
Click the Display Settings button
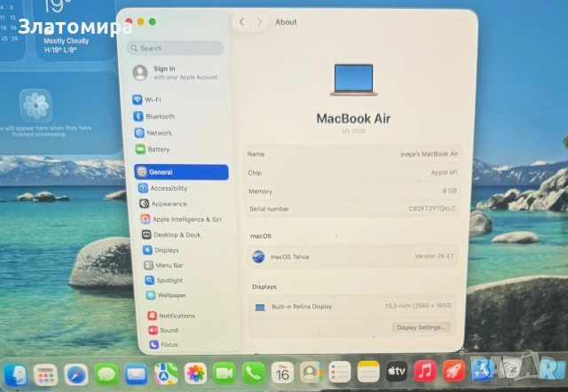421,327
